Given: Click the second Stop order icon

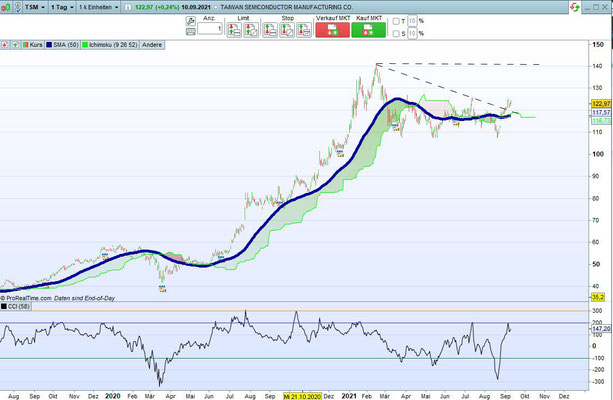Looking at the screenshot, I should (x=287, y=30).
